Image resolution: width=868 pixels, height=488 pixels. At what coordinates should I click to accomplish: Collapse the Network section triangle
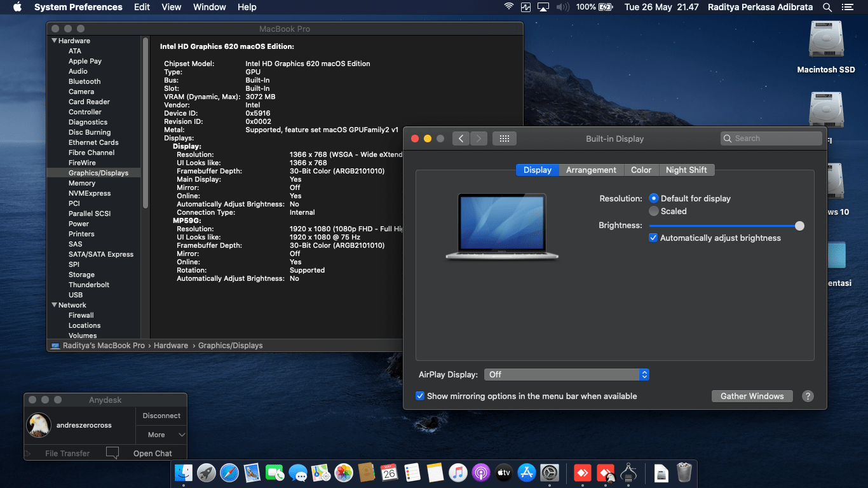(55, 305)
